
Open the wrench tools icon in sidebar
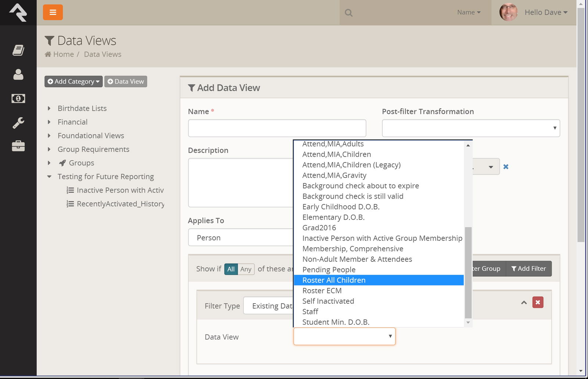click(18, 123)
